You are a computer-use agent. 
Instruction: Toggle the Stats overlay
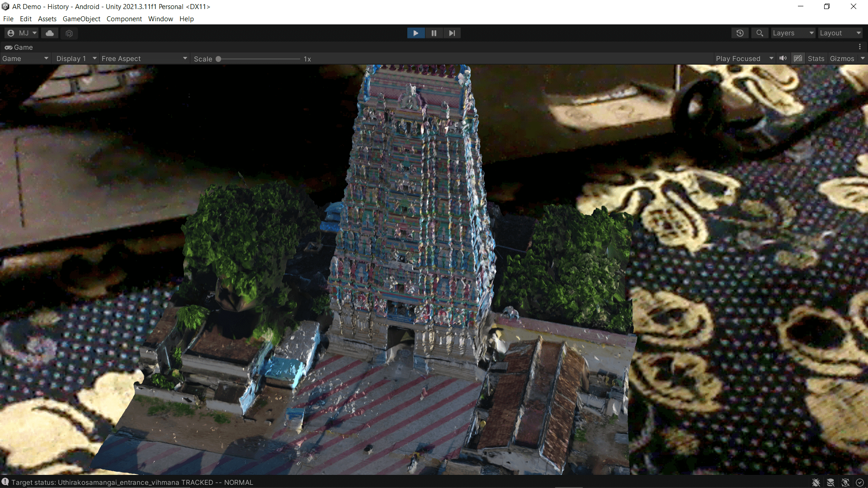click(816, 59)
